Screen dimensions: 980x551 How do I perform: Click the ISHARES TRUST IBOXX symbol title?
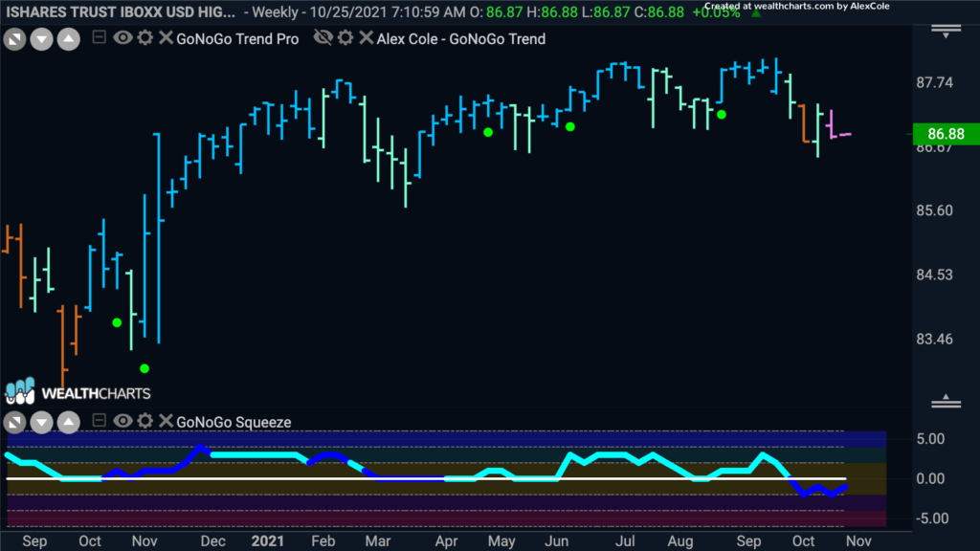click(x=121, y=12)
